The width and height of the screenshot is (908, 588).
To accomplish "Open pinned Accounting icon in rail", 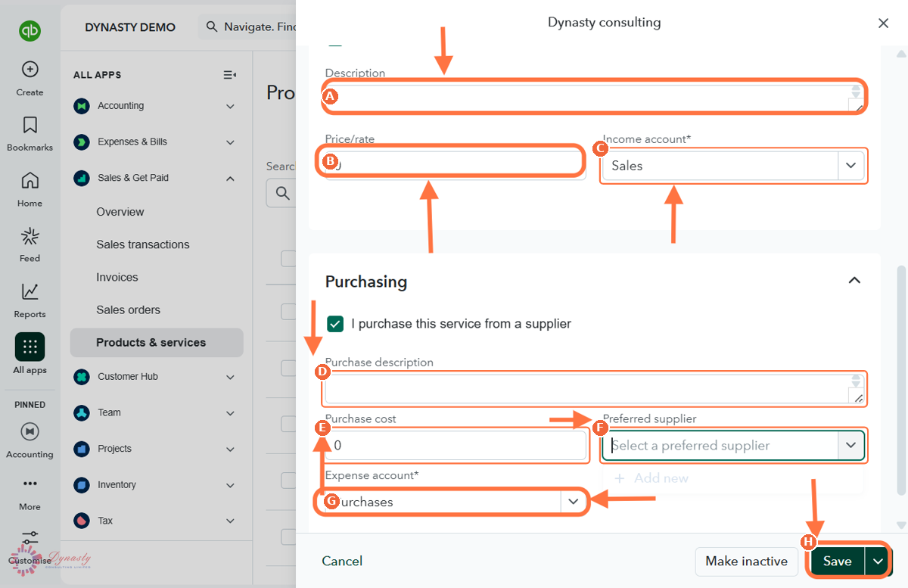I will [30, 431].
